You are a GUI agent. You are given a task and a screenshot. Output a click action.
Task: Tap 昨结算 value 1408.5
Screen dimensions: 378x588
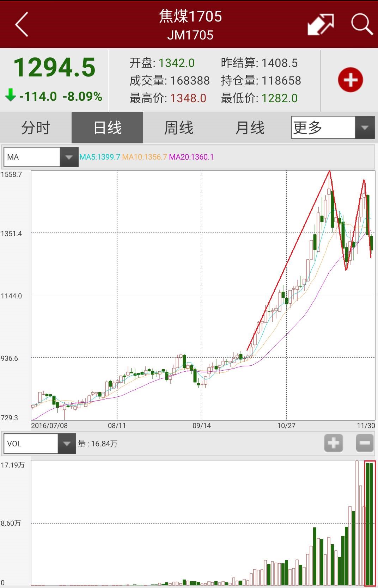(x=279, y=63)
